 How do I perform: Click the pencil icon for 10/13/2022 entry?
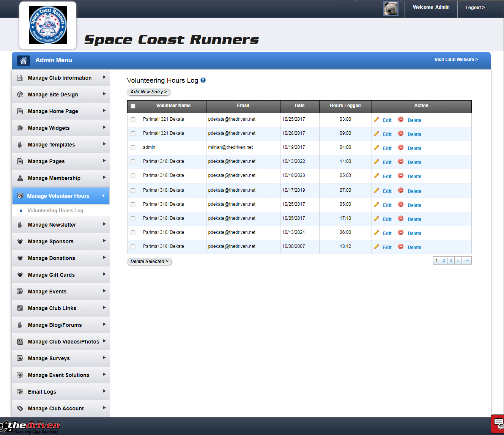[x=376, y=162]
